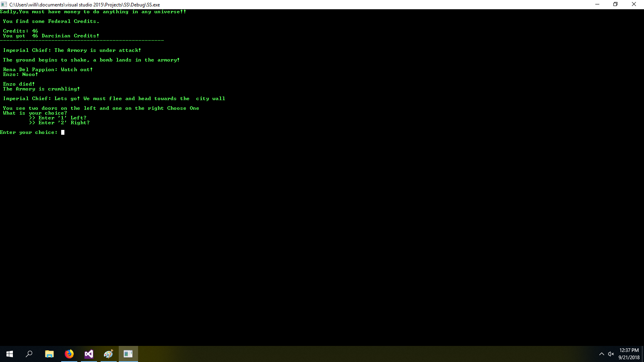Open File Explorer from the taskbar
This screenshot has width=644, height=362.
click(x=49, y=354)
